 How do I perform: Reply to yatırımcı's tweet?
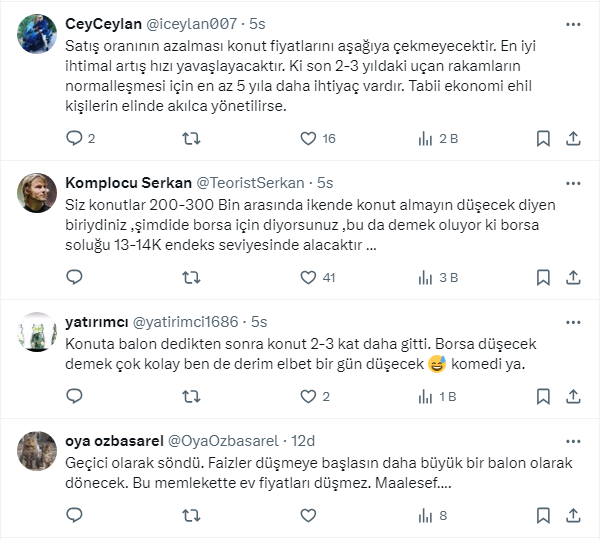click(x=73, y=396)
